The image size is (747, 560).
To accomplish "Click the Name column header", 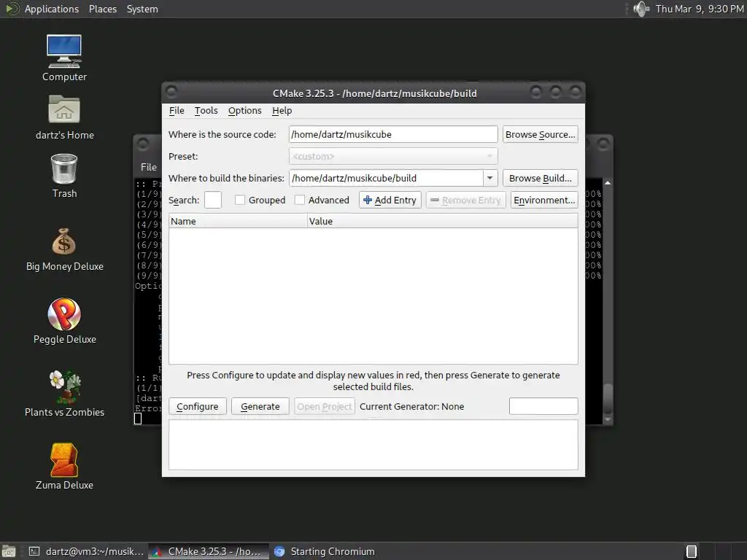I will (x=238, y=221).
